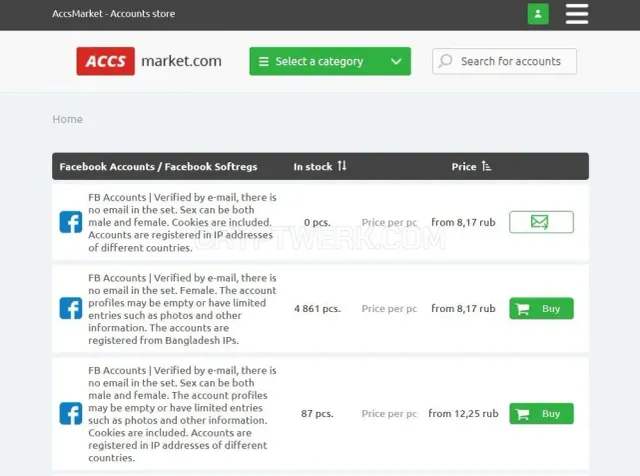The image size is (640, 476).
Task: Open the Bangladesh IPs FB Accounts description
Action: (182, 309)
